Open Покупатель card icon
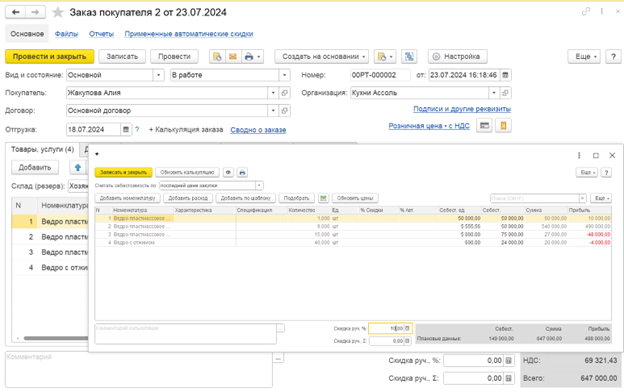 point(284,93)
